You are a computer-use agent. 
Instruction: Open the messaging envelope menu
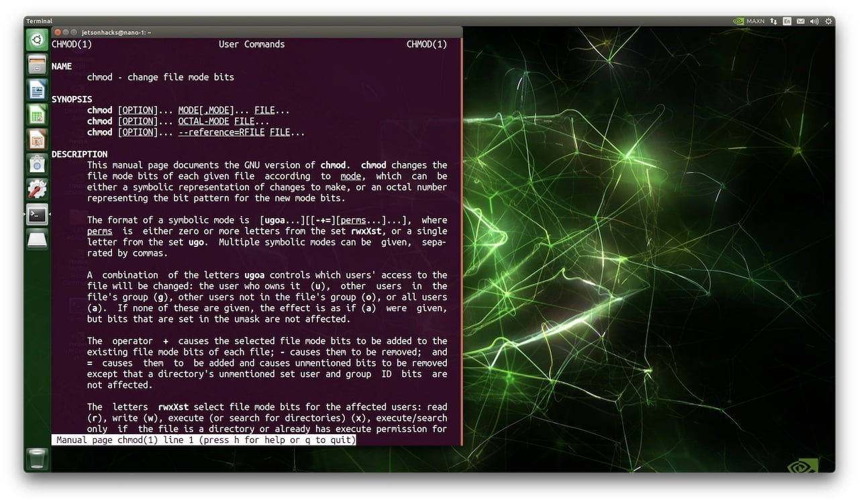tap(800, 21)
